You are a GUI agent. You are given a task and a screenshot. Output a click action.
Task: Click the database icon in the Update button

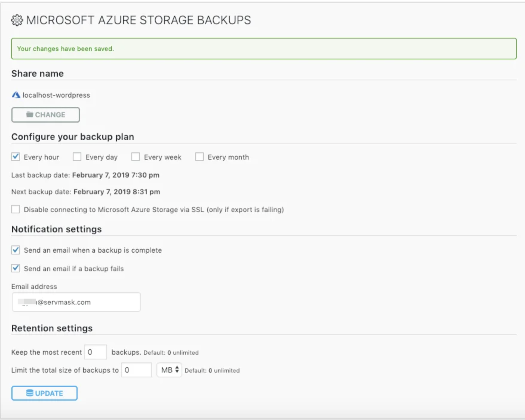(x=30, y=393)
